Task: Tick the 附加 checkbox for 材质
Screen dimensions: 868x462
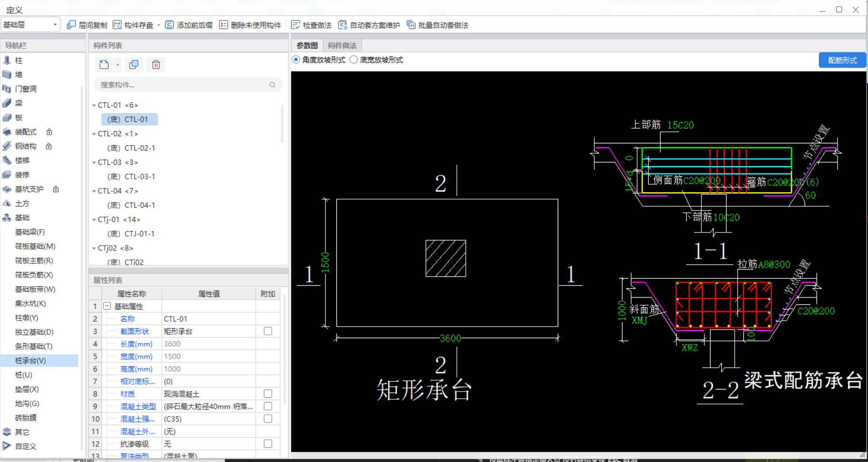Action: coord(268,393)
